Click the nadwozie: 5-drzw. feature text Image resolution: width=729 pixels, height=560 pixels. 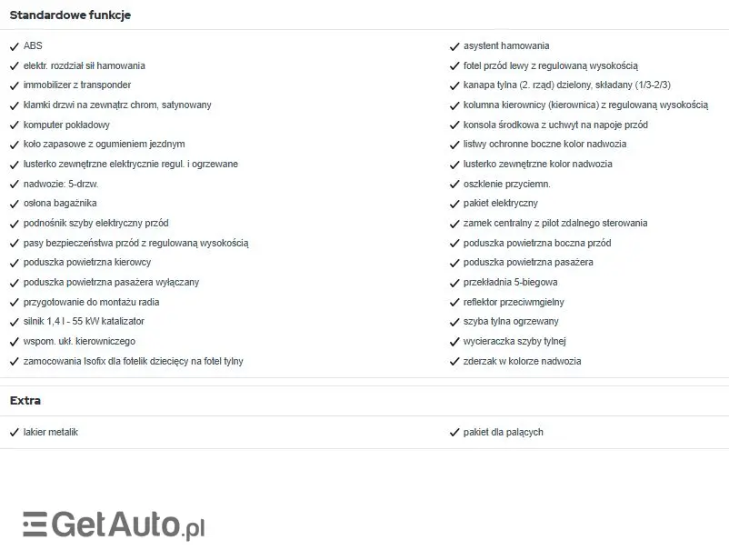click(61, 184)
